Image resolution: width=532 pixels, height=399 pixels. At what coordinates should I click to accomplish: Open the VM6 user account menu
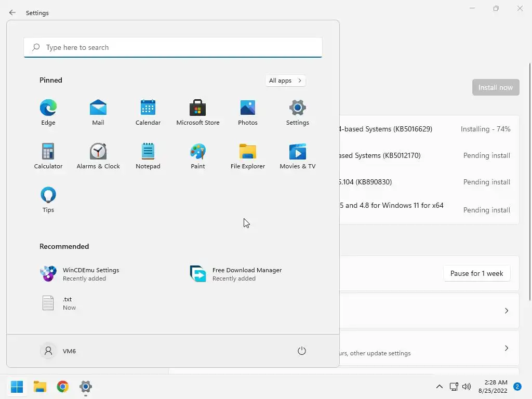(x=58, y=351)
